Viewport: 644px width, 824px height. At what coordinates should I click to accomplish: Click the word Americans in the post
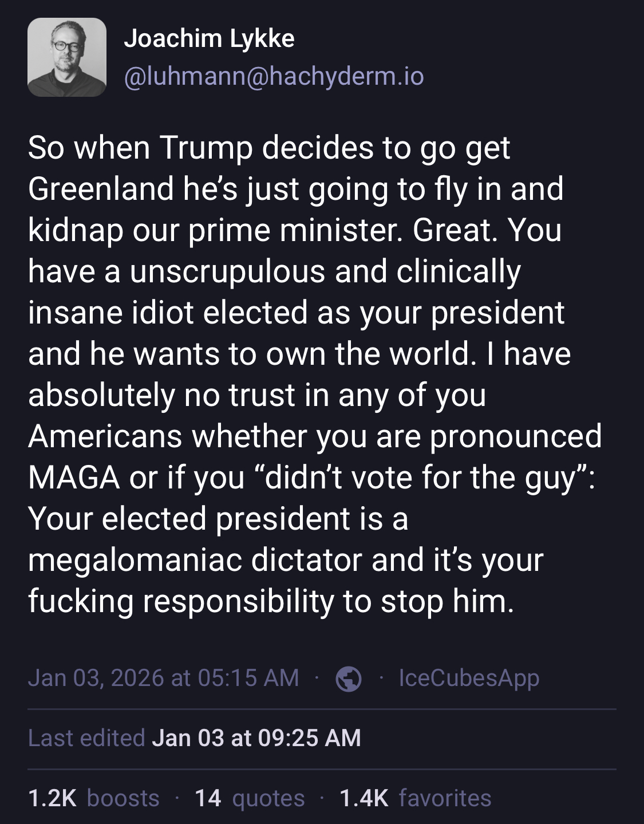coord(105,436)
